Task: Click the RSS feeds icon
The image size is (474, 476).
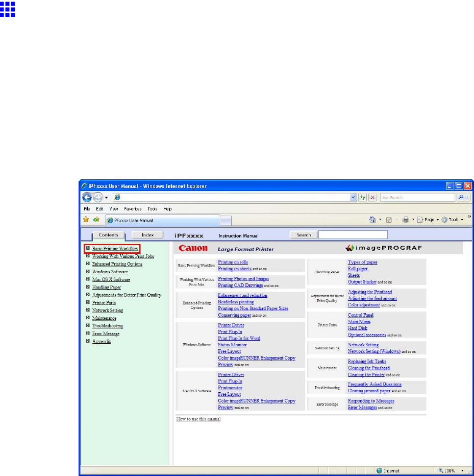Action: 389,220
